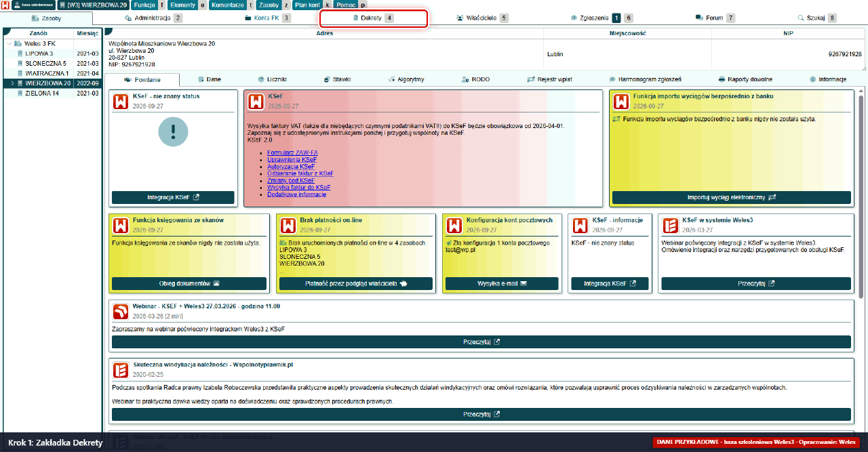Click the vertical scrollbar of the news panel

point(861,197)
